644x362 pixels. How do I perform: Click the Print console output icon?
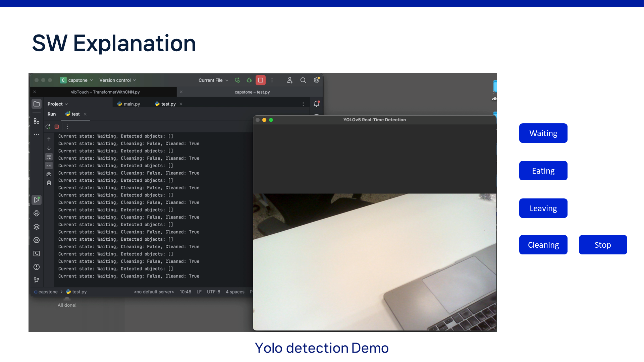(x=49, y=174)
